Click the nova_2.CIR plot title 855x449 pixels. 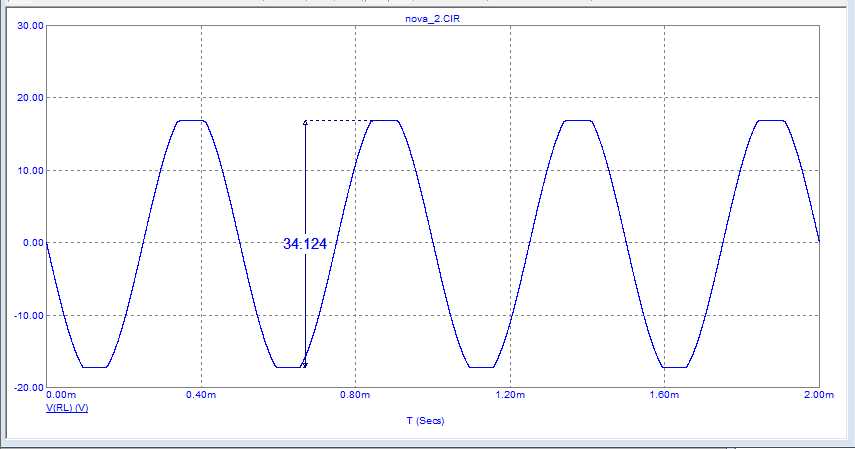coord(432,19)
